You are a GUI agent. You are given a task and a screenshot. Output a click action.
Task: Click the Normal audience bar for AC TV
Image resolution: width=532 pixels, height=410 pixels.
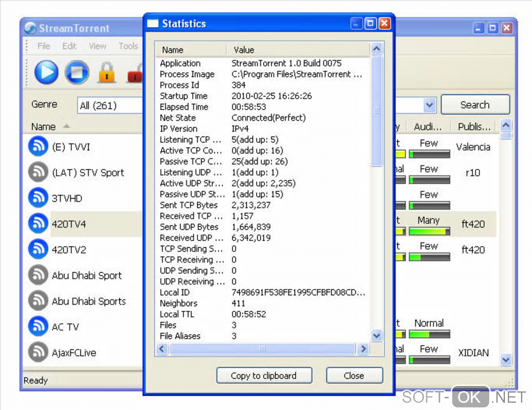[x=430, y=334]
